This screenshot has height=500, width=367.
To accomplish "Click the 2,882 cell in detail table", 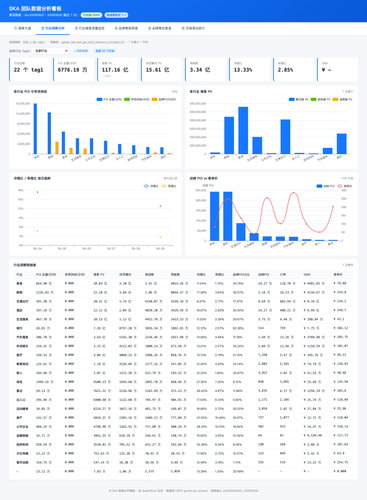I will pos(263,364).
